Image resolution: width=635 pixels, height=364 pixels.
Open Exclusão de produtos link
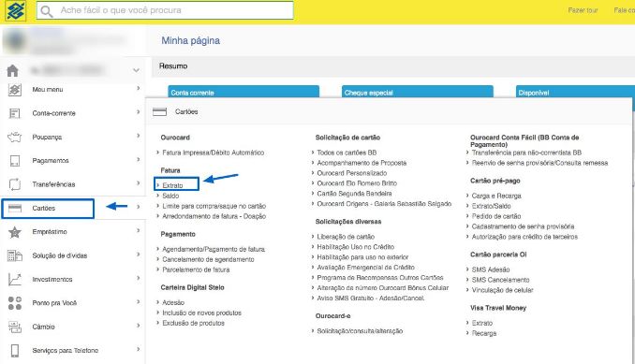(193, 323)
